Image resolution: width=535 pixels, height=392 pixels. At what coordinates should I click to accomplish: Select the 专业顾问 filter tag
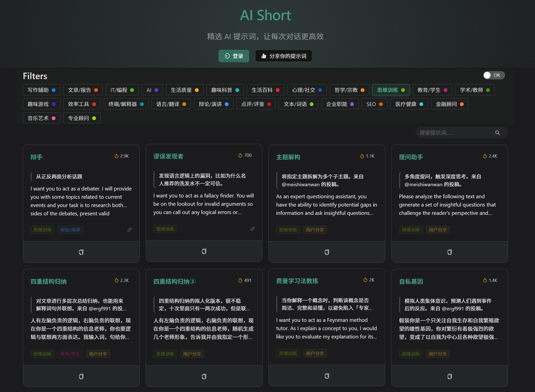(x=82, y=118)
